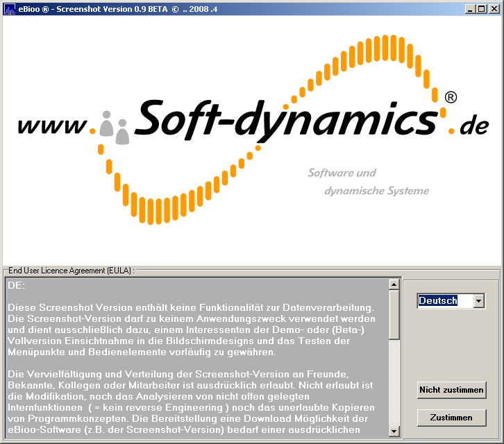504x444 pixels.
Task: Click the Zustimmen button to accept
Action: pyautogui.click(x=451, y=418)
